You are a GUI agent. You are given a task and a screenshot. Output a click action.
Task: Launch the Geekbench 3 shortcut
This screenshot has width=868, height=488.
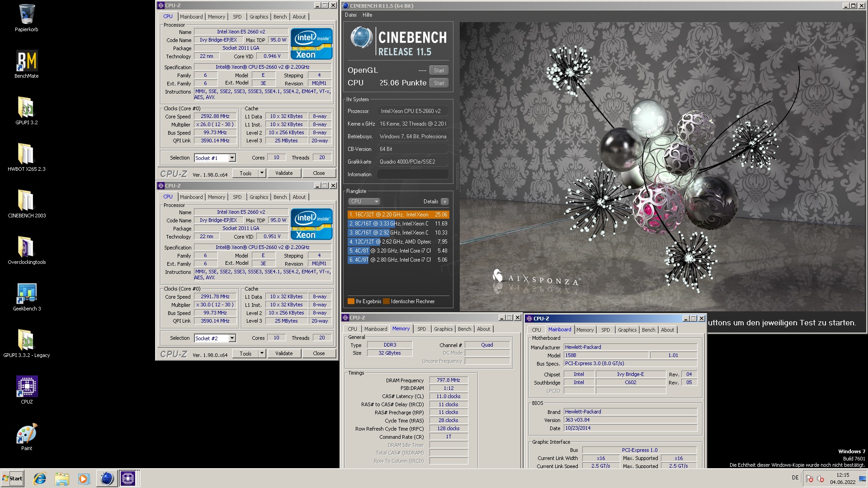point(27,297)
